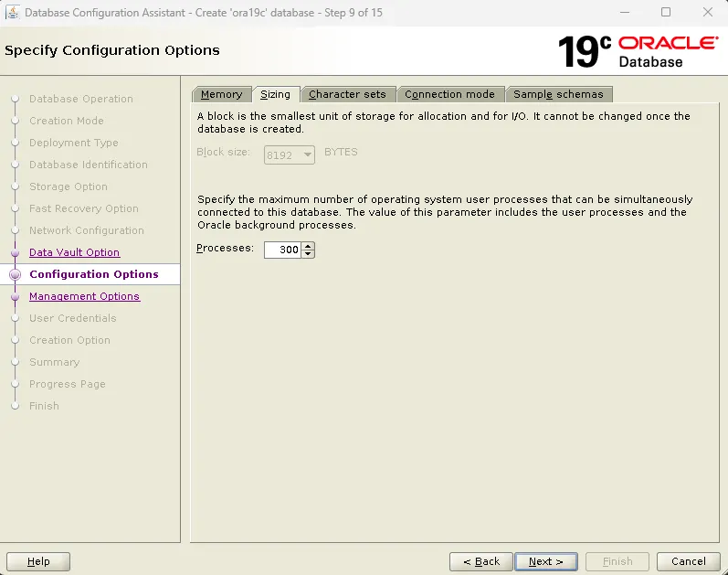Click the Data Vault Option step bullet
Screen dimensions: 728x575
15,252
